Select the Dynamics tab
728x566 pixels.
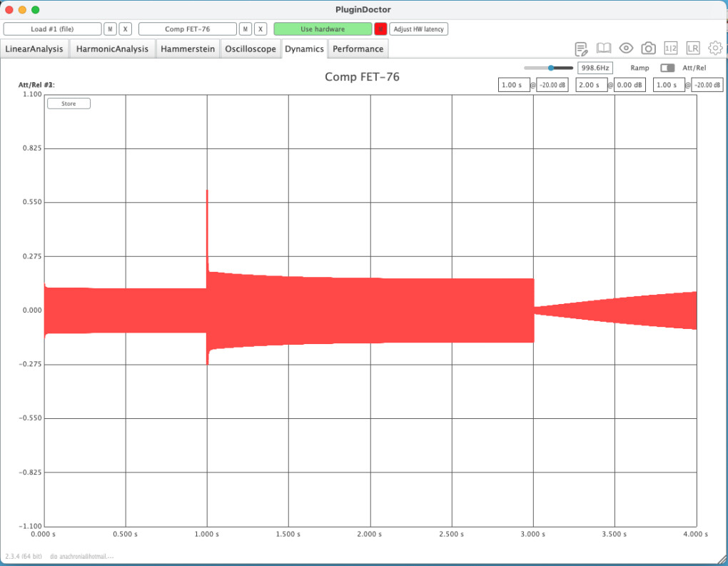pyautogui.click(x=304, y=49)
